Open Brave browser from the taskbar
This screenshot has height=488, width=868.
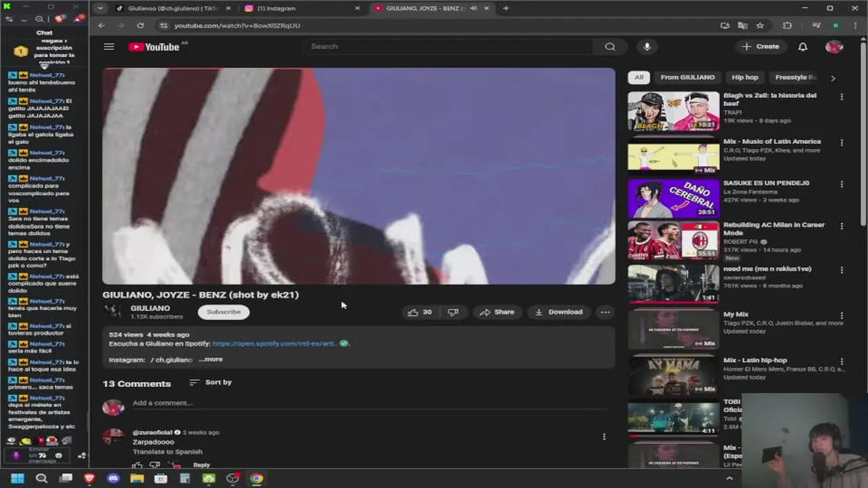(90, 479)
